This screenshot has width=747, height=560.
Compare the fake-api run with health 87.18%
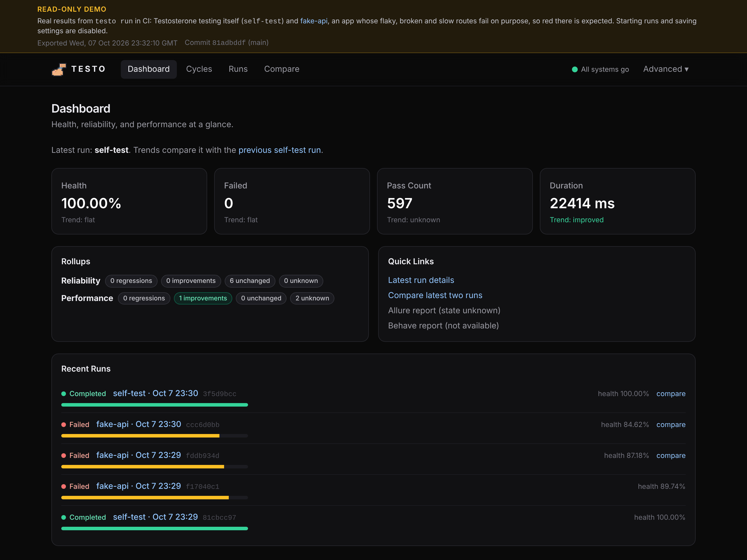click(671, 455)
